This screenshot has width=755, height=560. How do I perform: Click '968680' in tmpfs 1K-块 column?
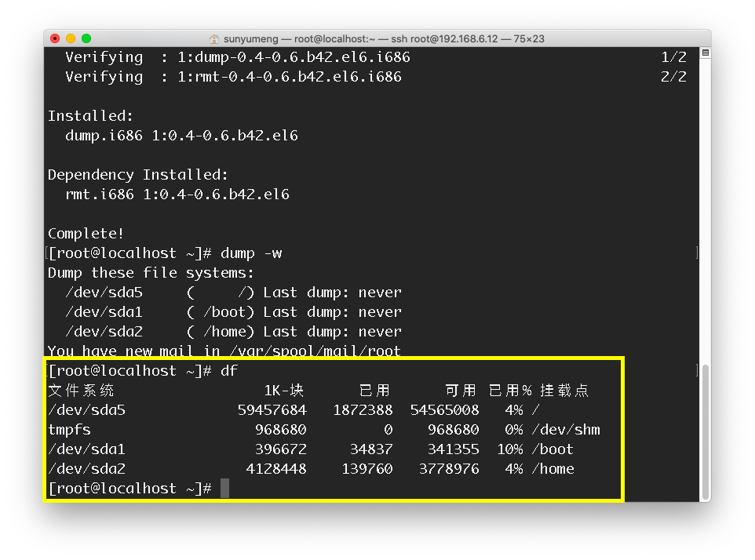coord(281,430)
